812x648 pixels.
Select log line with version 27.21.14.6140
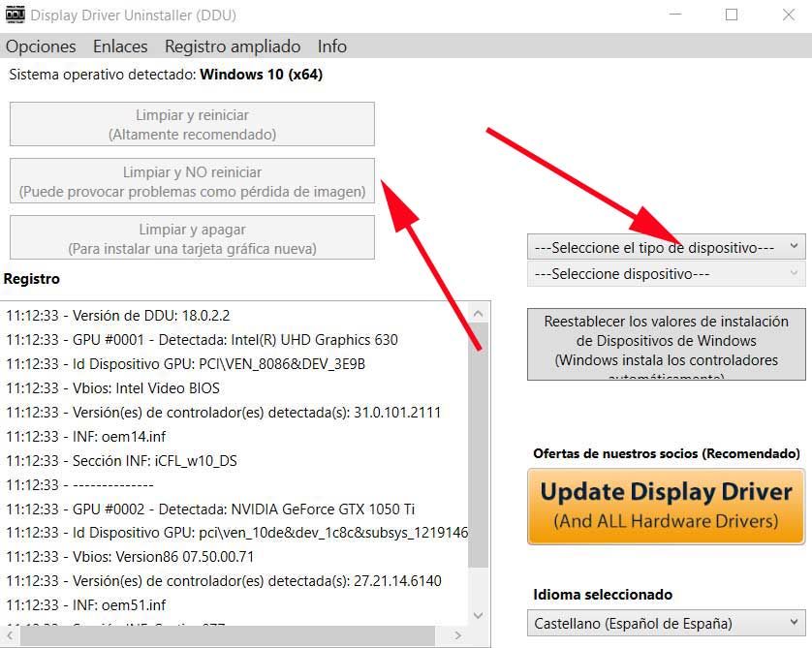click(x=224, y=581)
